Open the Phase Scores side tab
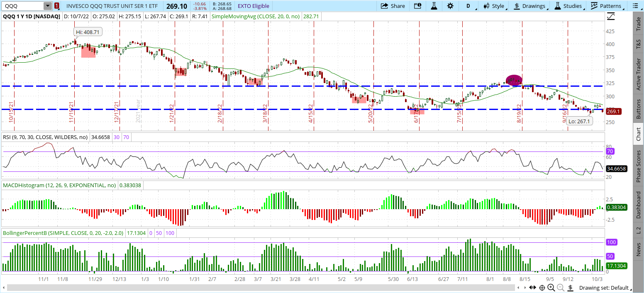Viewport: 644px width, 293px height. pos(639,166)
